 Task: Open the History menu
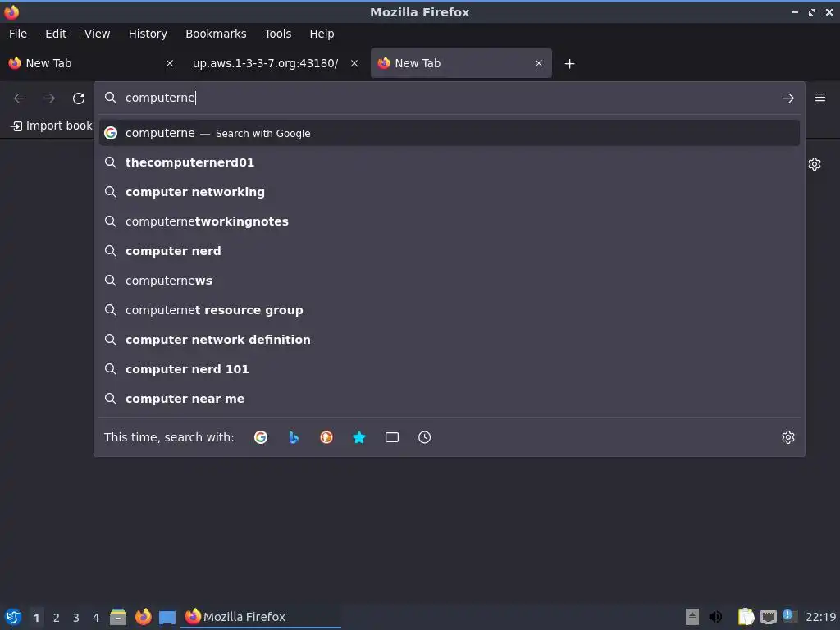148,34
